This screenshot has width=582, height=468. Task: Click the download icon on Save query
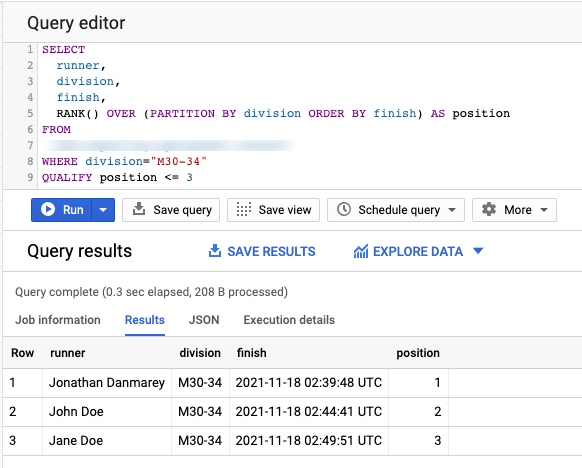[x=139, y=209]
